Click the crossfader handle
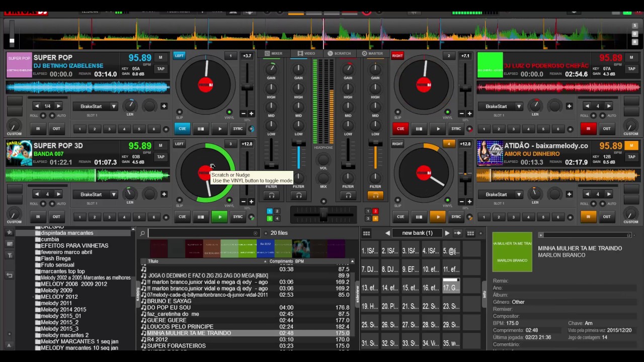Screen dimensions: 644x362 [324, 215]
